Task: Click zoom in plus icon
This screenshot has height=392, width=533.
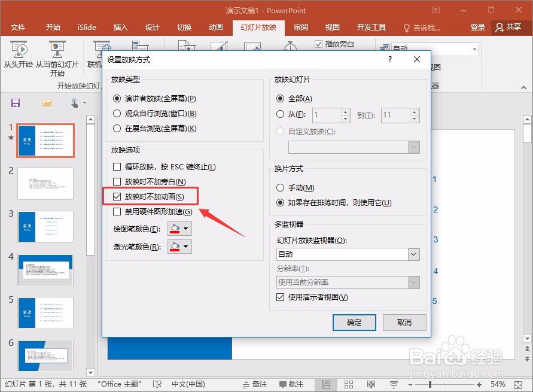Action: click(x=479, y=385)
